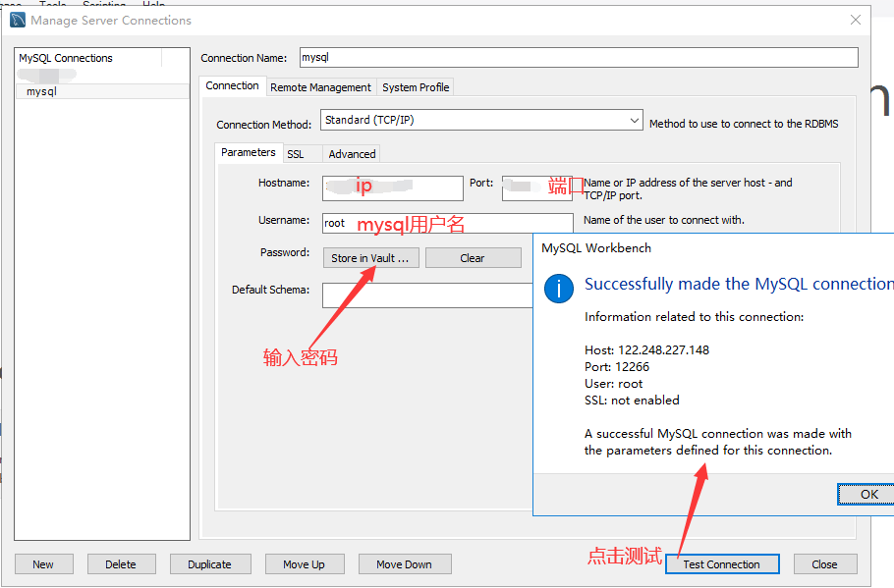The image size is (894, 588).
Task: Open the Connection Method dropdown
Action: tap(481, 120)
